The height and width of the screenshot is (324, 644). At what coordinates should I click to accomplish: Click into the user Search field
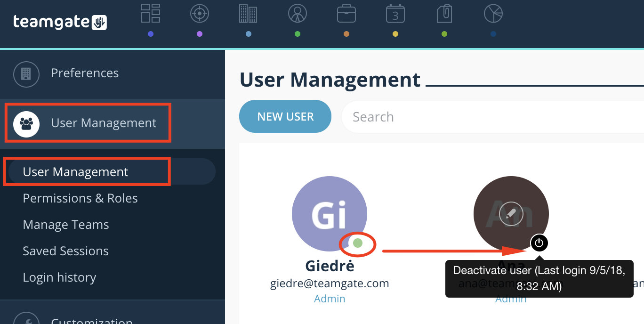click(492, 116)
